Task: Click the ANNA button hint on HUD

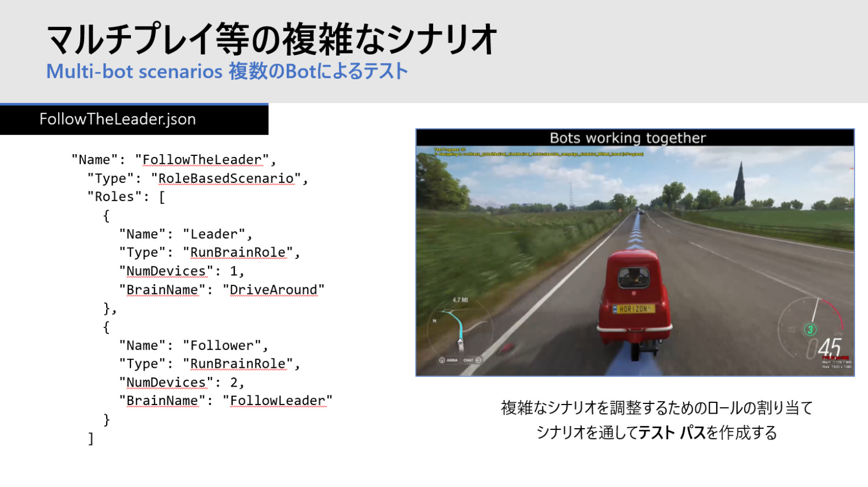Action: coord(448,360)
